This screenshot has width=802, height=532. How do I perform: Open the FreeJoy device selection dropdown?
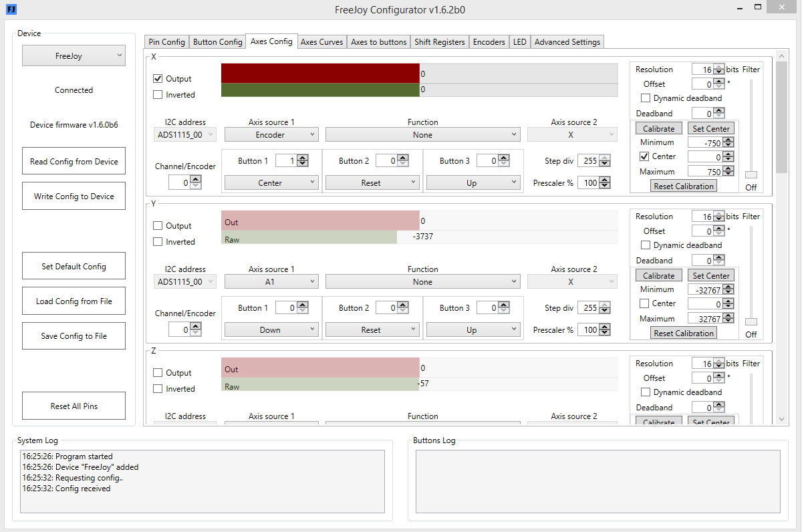point(74,55)
